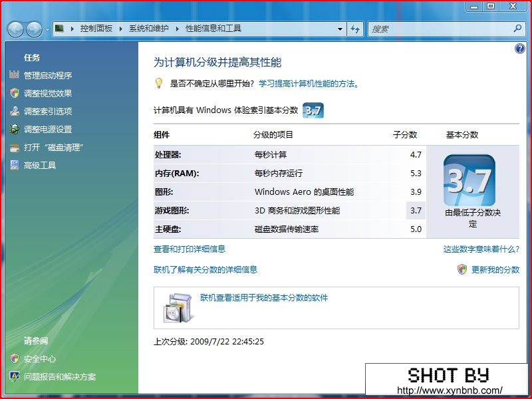This screenshot has width=532, height=399.
Task: Open 联机了解有关分数的详细信息 link
Action: [x=205, y=270]
